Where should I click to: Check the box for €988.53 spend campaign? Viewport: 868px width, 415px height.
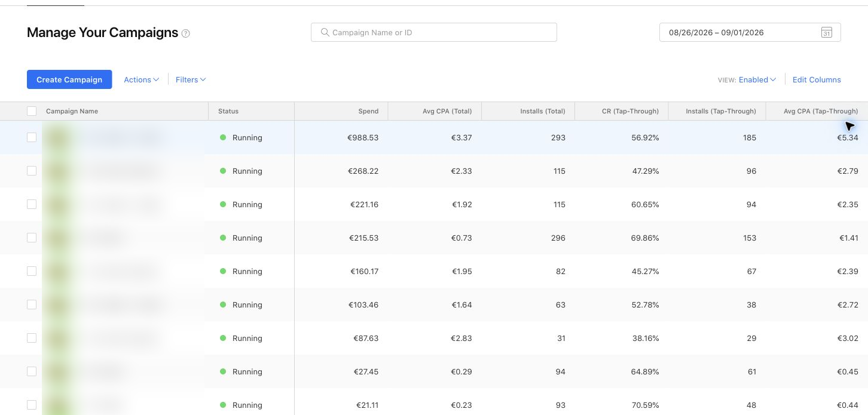tap(32, 137)
